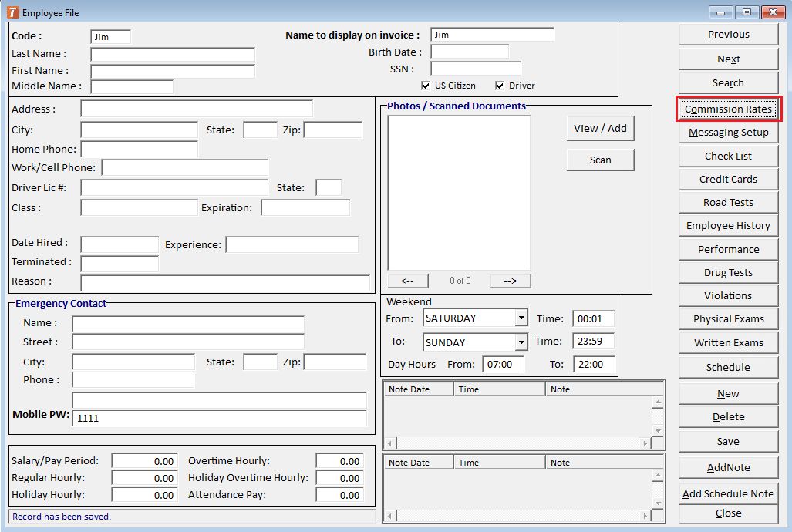This screenshot has width=792, height=532.
Task: Close the Employee File form
Action: 728,513
